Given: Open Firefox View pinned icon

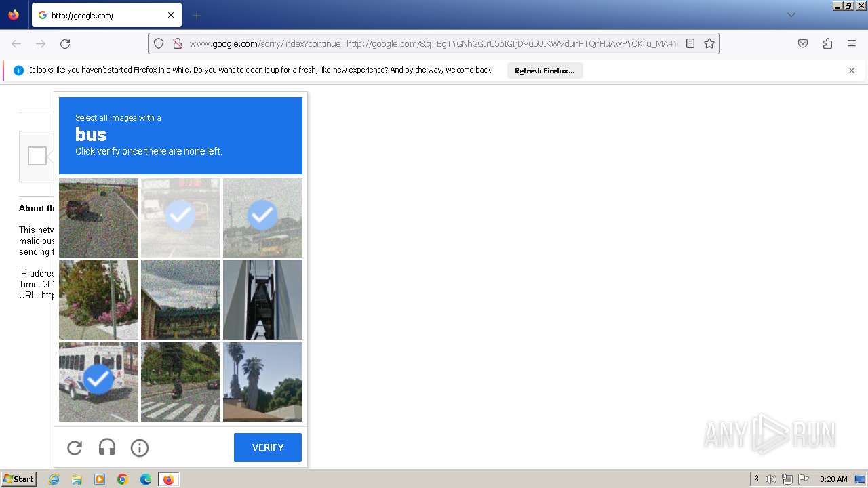Looking at the screenshot, I should pyautogui.click(x=14, y=15).
